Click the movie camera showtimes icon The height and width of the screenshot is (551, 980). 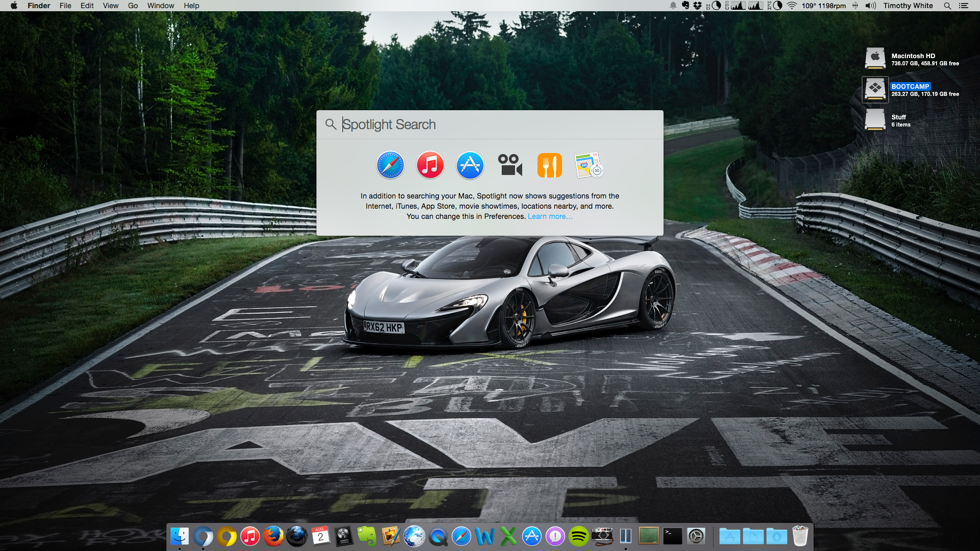coord(510,165)
